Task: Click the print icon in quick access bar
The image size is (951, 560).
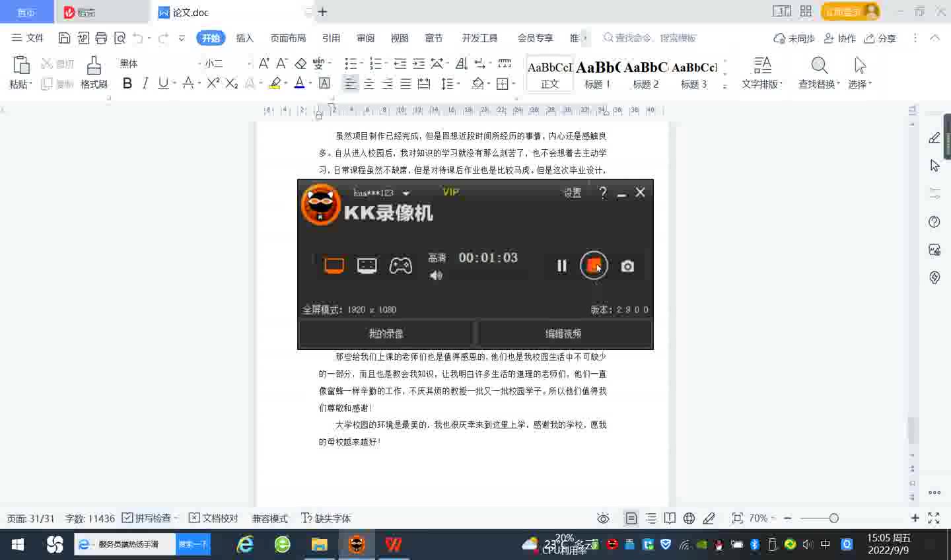Action: click(101, 38)
